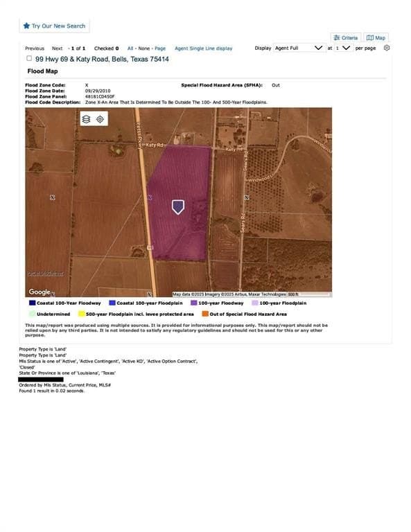The image size is (411, 532).
Task: Click the None selection link
Action: click(144, 48)
